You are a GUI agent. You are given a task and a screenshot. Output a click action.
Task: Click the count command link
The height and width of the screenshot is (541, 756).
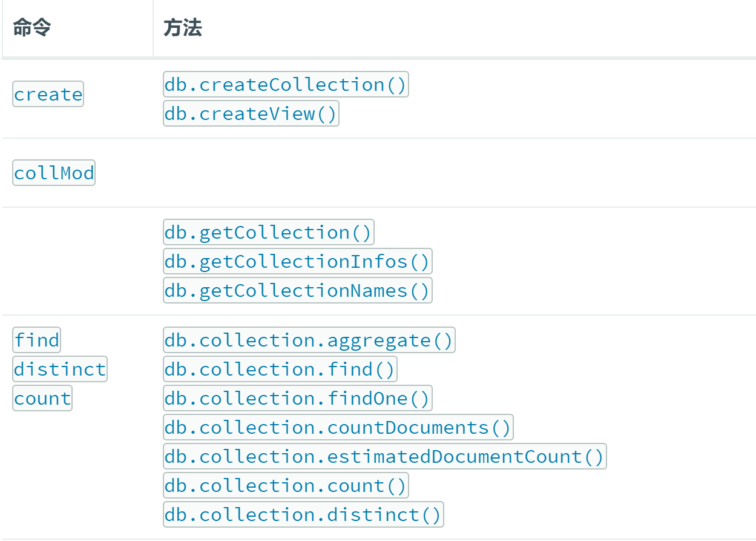[x=42, y=398]
